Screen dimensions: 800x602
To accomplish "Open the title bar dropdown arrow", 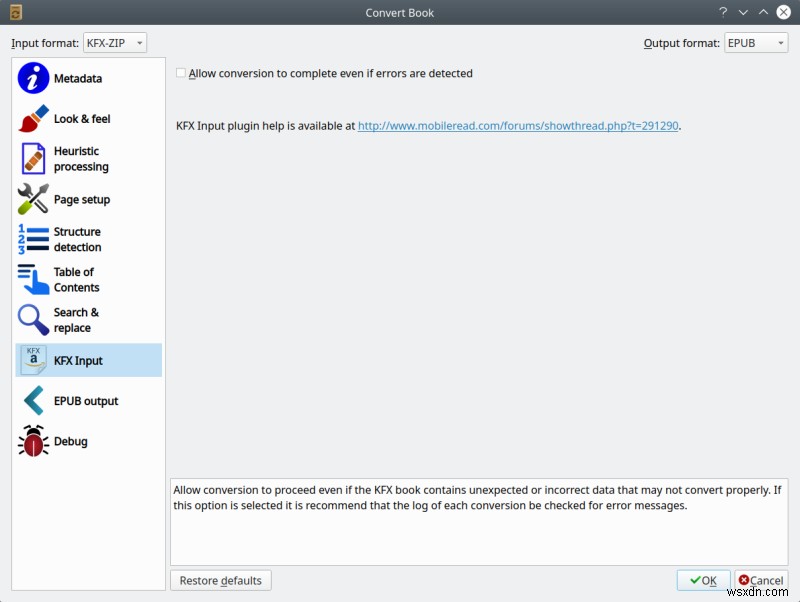I will tap(742, 12).
